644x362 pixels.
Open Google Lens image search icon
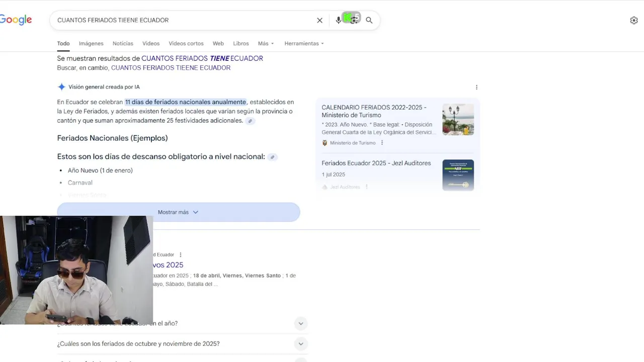354,20
